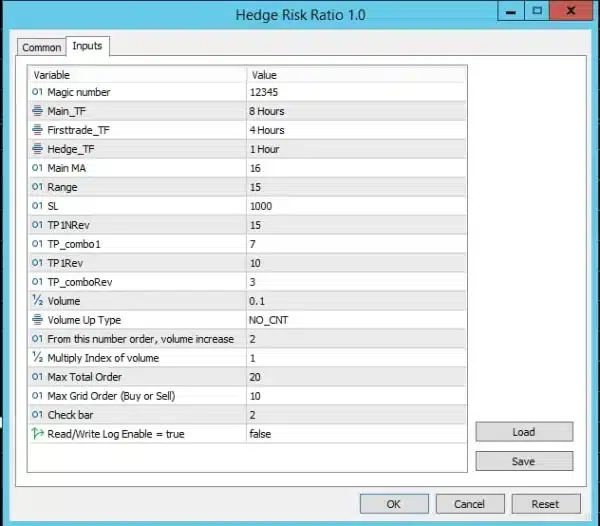
Task: Reset inputs with the Reset button
Action: [x=546, y=504]
